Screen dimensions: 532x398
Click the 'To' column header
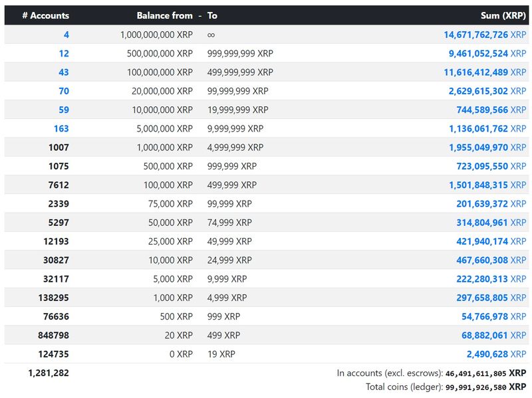click(x=212, y=15)
